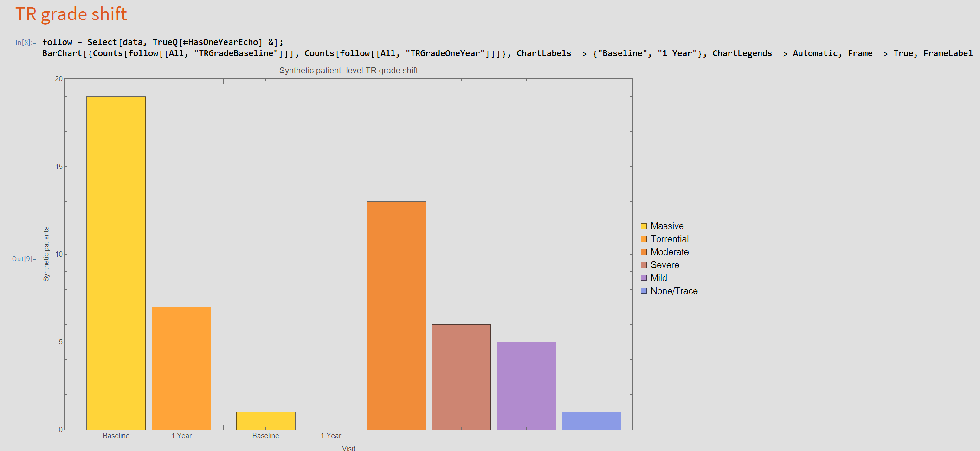This screenshot has height=451, width=980.
Task: Select the "Torrential" legend label
Action: 670,239
